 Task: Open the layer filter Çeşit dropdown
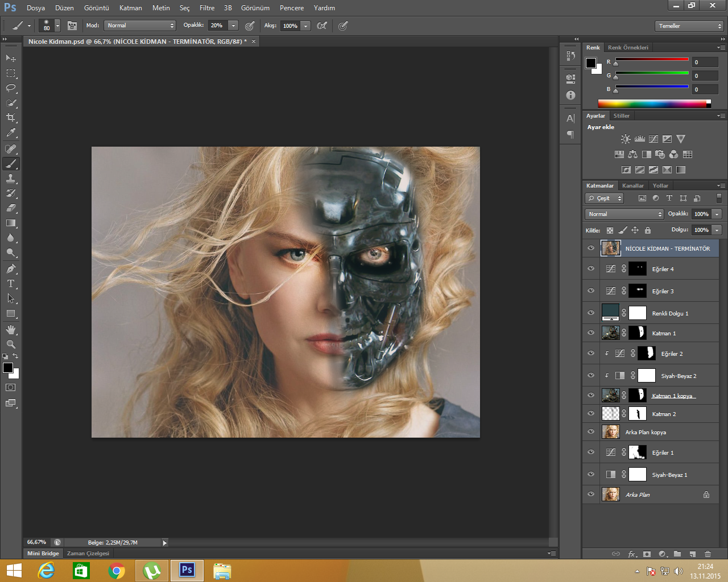pyautogui.click(x=605, y=198)
